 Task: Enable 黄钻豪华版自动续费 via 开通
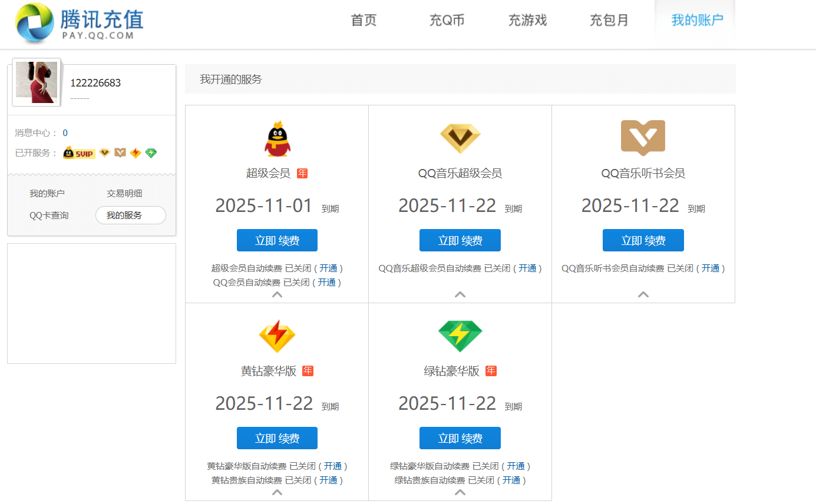pos(333,466)
